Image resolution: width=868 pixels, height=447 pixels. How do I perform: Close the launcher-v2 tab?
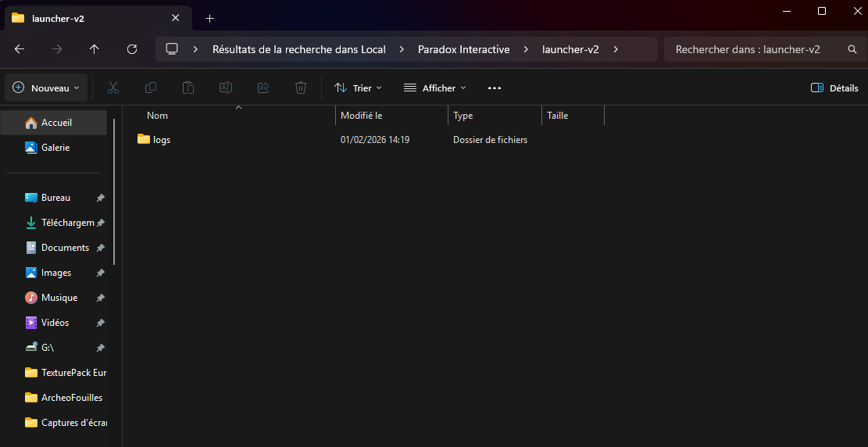(x=176, y=18)
